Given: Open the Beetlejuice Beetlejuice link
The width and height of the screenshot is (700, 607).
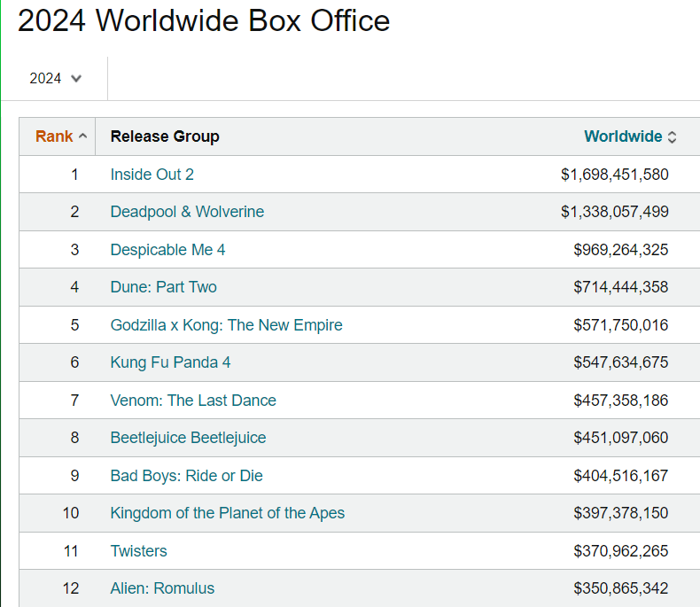Looking at the screenshot, I should 188,438.
